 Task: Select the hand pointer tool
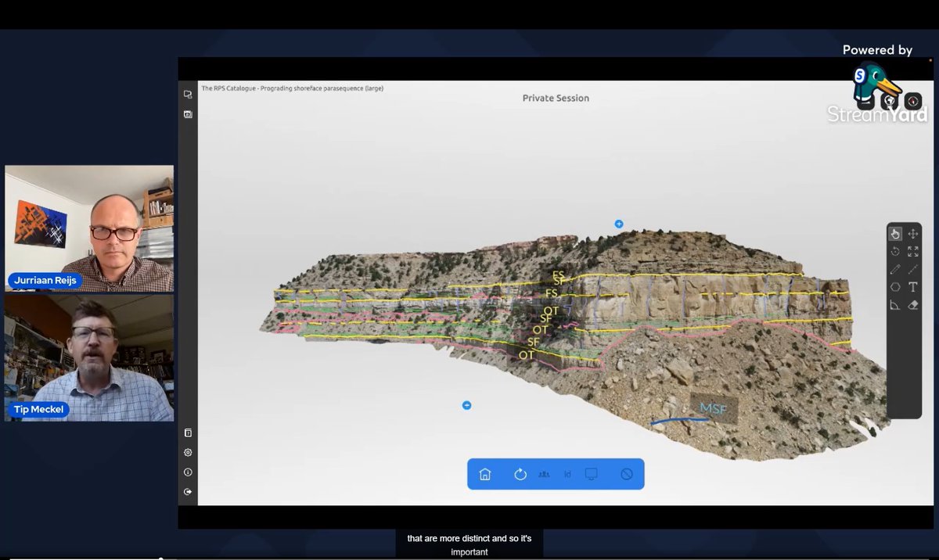(895, 234)
